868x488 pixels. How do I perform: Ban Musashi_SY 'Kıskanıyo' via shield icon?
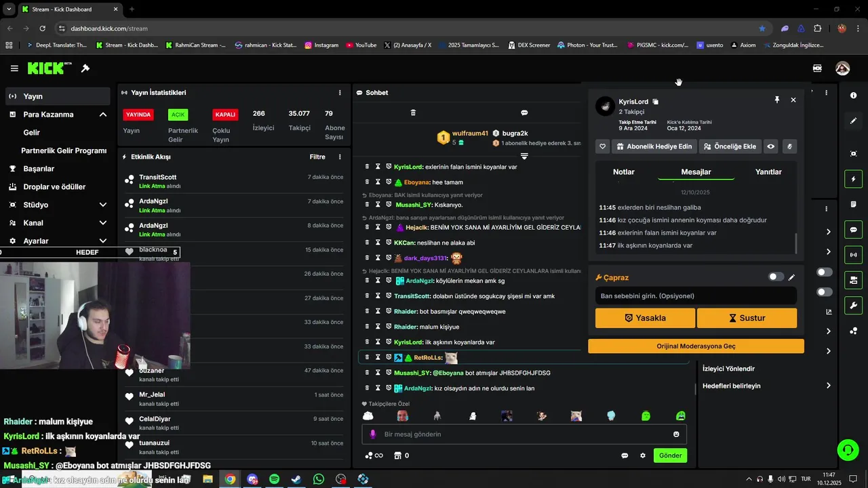click(389, 205)
